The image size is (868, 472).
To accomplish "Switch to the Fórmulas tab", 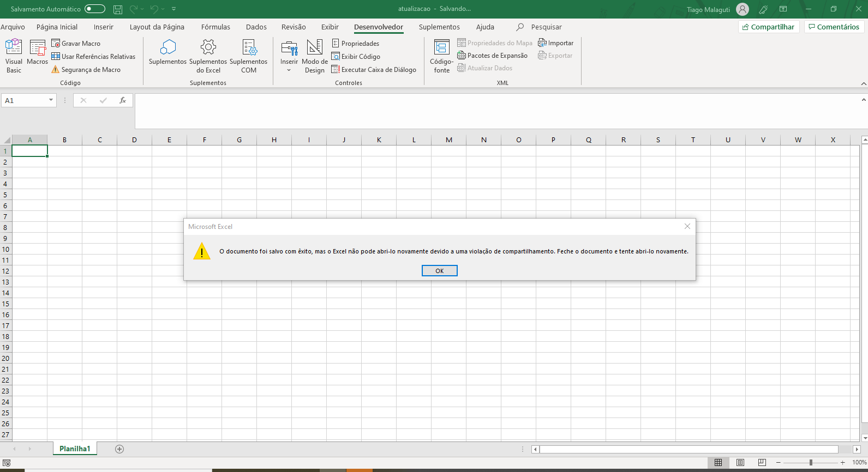I will pos(215,27).
